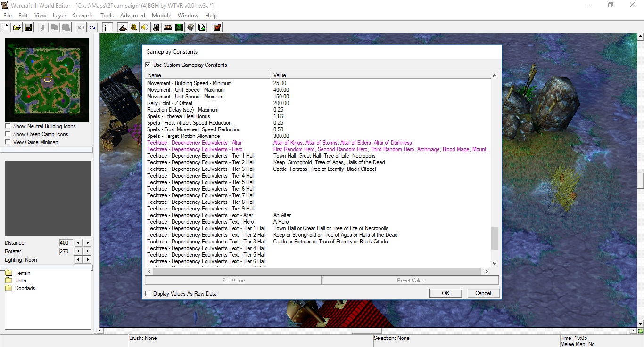Select Techtree - Dependency Equivalents - Altar row

318,143
